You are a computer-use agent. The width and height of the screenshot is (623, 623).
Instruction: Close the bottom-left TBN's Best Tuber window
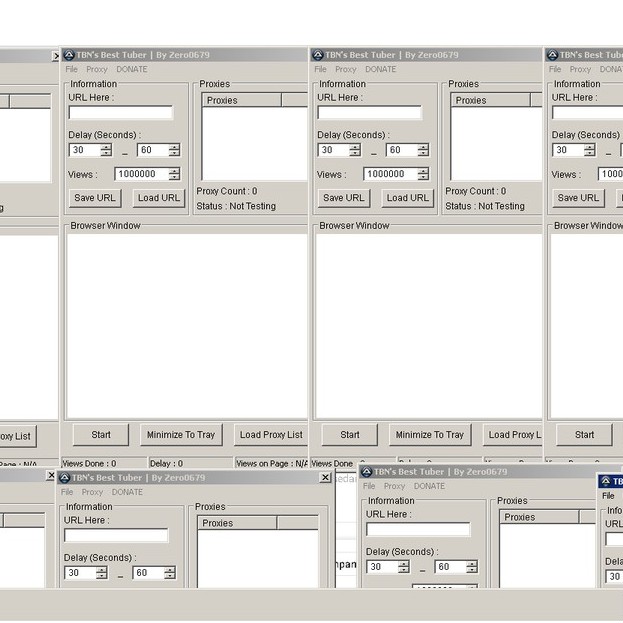tap(325, 478)
